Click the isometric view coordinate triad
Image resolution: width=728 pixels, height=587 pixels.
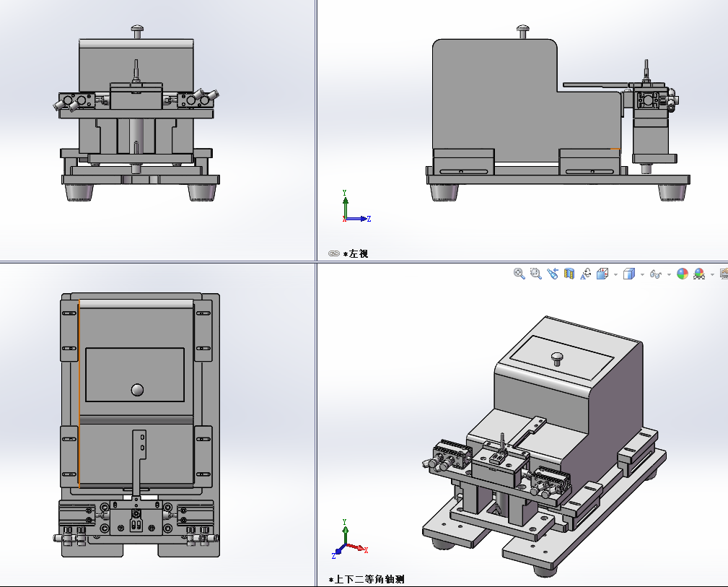point(350,539)
